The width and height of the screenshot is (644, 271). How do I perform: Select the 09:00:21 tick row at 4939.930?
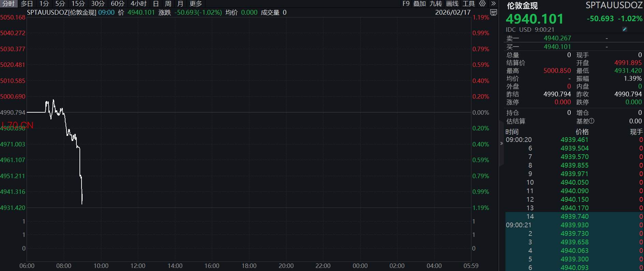point(574,225)
